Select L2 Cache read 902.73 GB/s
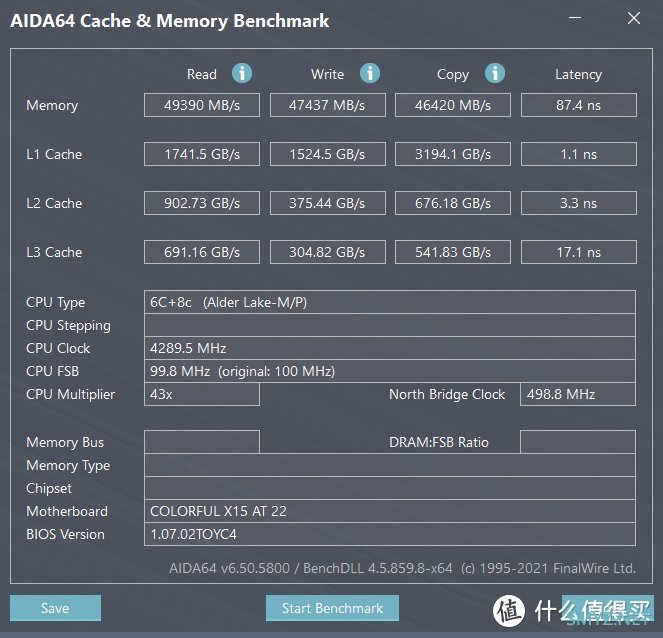The width and height of the screenshot is (663, 638). click(202, 203)
